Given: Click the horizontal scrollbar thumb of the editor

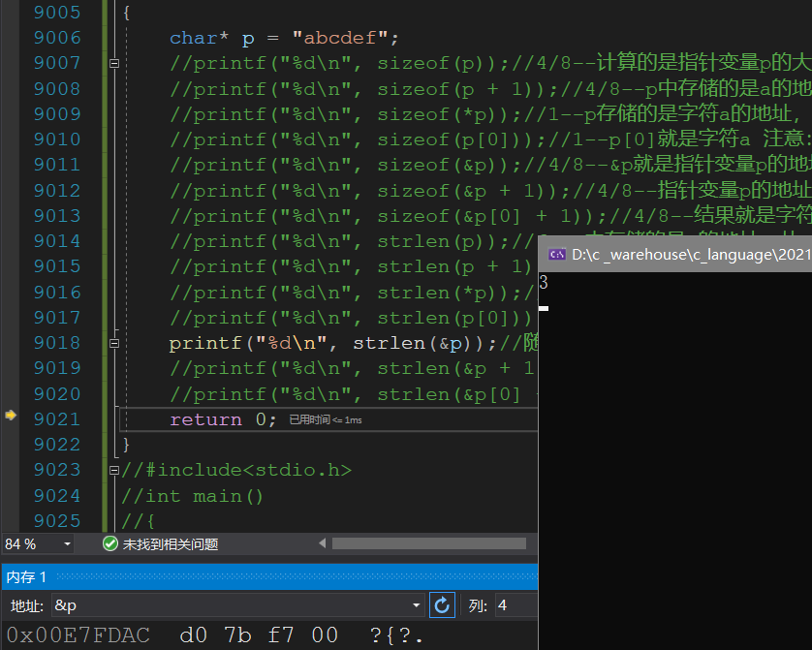Looking at the screenshot, I should [429, 543].
